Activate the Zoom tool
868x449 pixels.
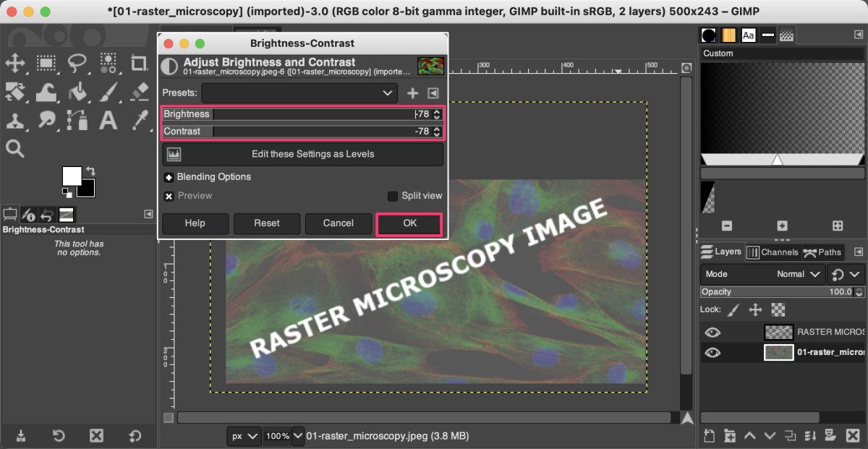(x=16, y=148)
